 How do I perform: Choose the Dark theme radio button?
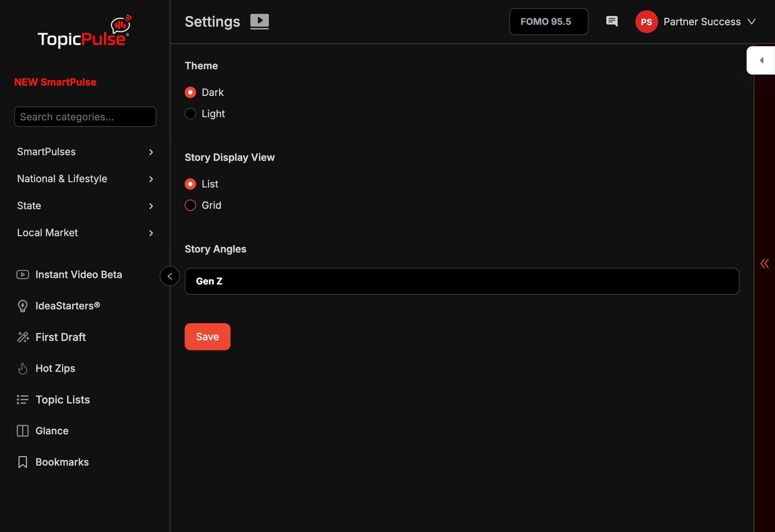[x=190, y=92]
